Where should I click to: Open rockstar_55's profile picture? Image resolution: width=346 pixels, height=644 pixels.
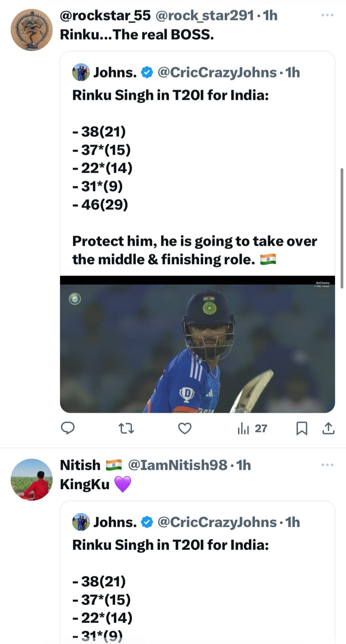31,30
